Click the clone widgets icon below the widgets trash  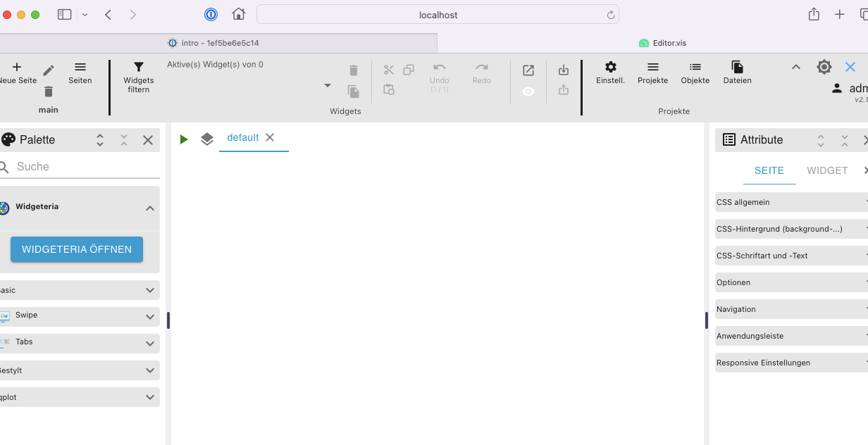354,92
